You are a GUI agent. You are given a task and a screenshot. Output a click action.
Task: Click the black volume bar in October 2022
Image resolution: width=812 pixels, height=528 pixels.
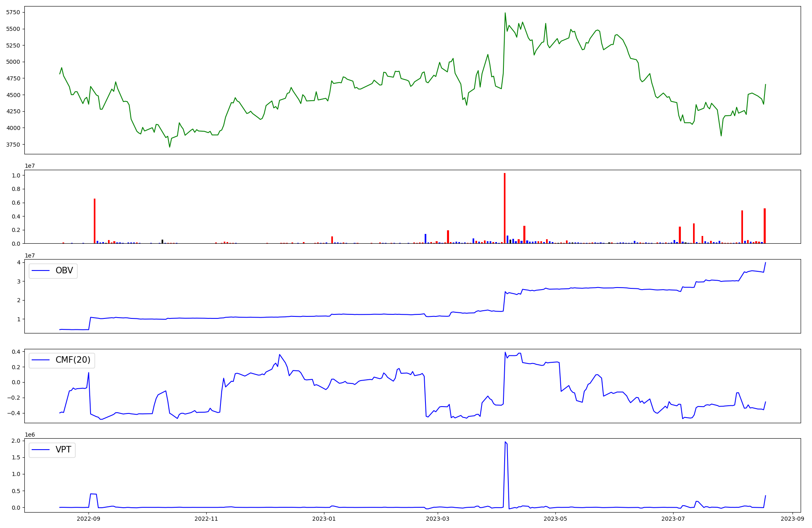click(x=162, y=241)
